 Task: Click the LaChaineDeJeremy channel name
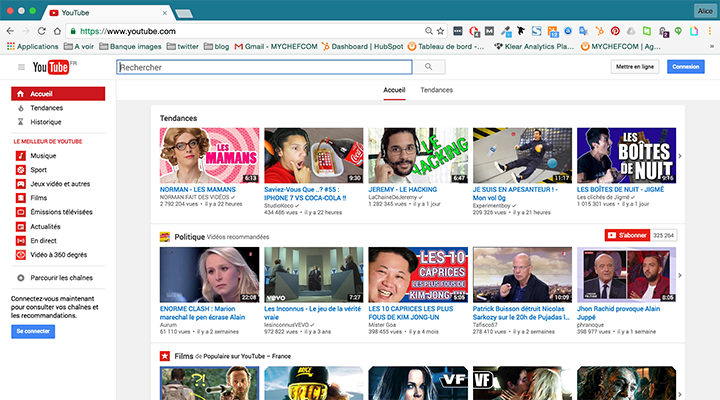click(393, 197)
